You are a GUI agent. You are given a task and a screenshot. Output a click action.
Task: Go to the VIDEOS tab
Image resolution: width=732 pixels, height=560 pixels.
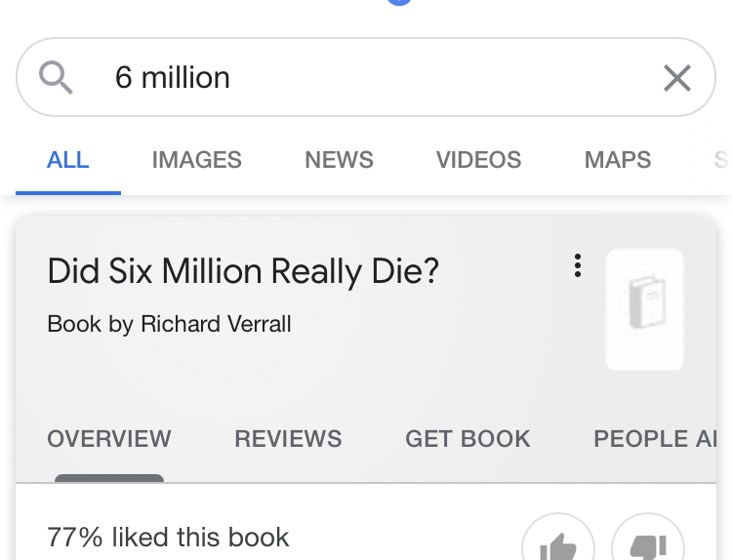[478, 160]
